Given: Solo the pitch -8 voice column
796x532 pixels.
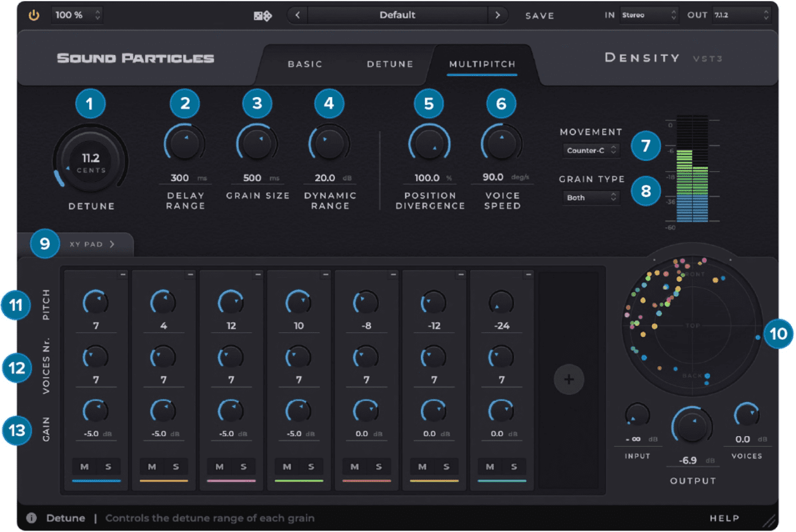Looking at the screenshot, I should click(379, 467).
